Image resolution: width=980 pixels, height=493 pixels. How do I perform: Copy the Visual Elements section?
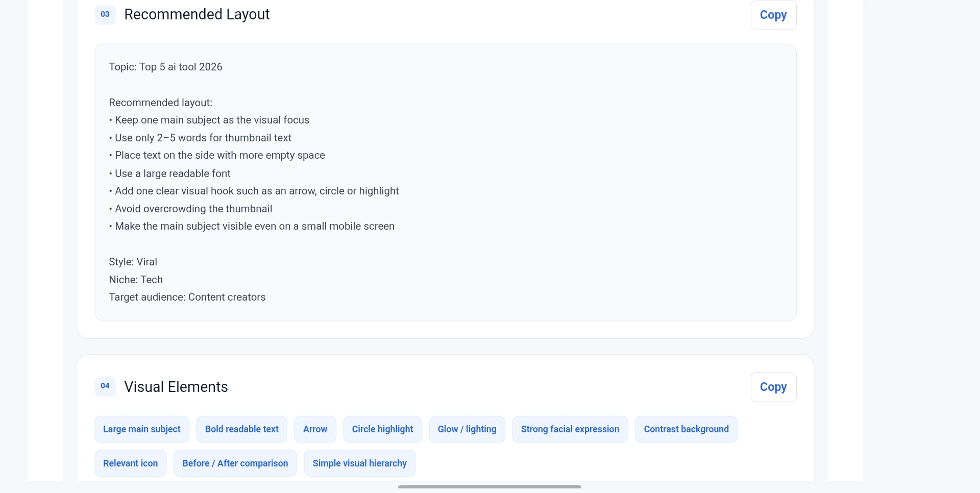tap(773, 387)
